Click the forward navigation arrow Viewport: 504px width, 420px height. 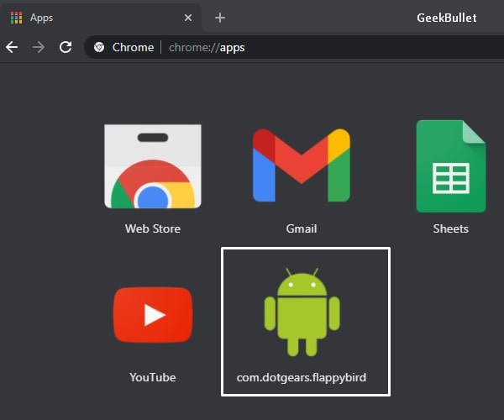coord(39,47)
